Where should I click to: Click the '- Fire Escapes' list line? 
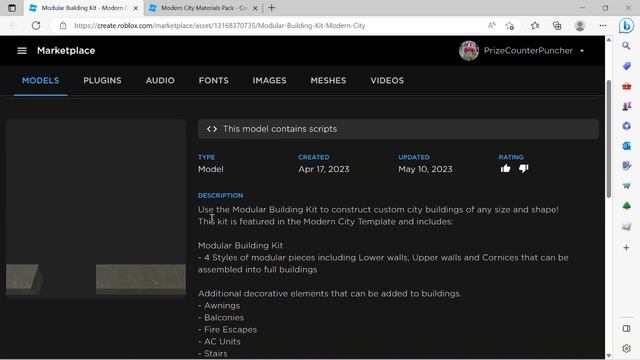pyautogui.click(x=227, y=329)
